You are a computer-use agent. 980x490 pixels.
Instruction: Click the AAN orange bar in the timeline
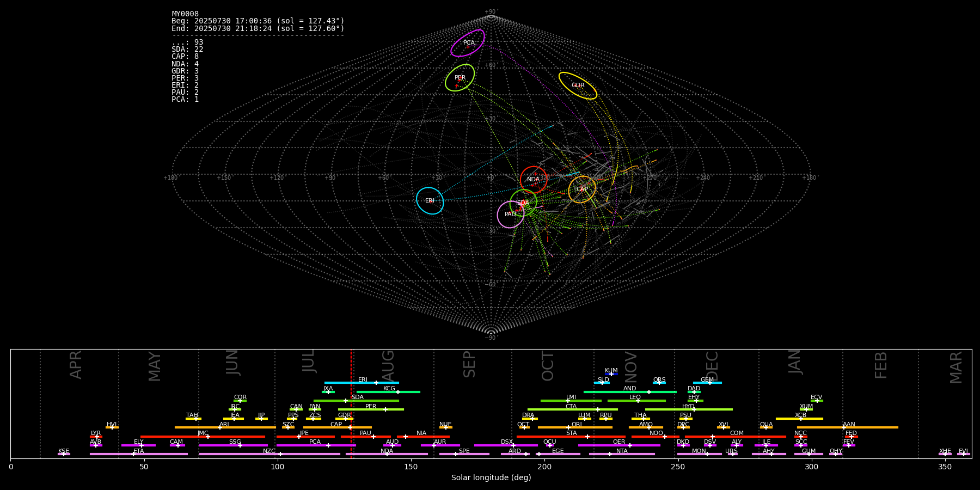click(x=848, y=427)
